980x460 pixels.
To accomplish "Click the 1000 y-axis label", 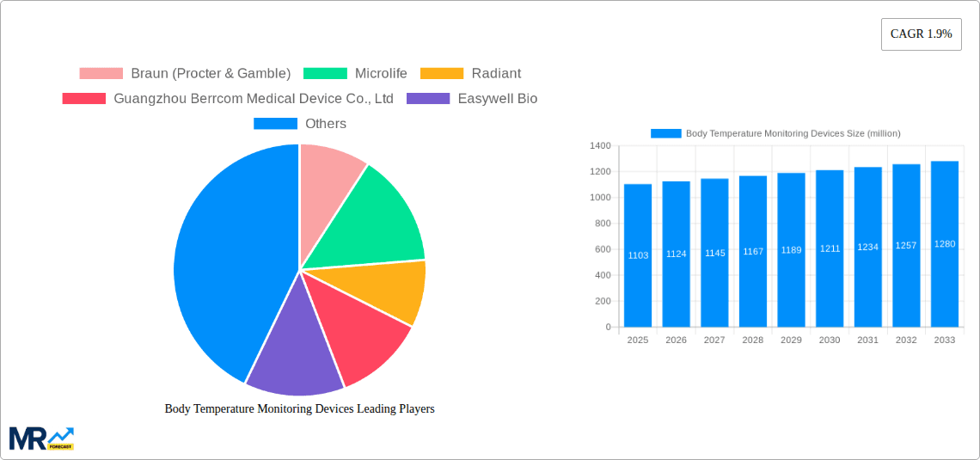I will click(600, 198).
